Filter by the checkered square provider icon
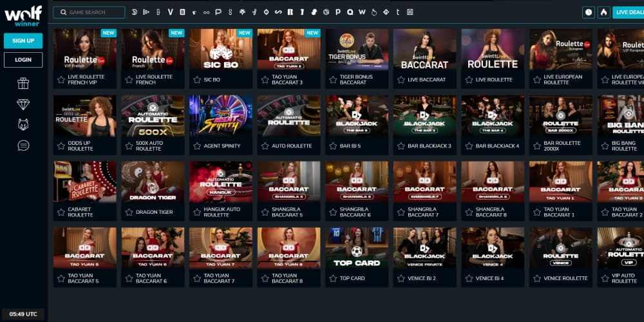Image resolution: width=644 pixels, height=322 pixels. pyautogui.click(x=410, y=12)
